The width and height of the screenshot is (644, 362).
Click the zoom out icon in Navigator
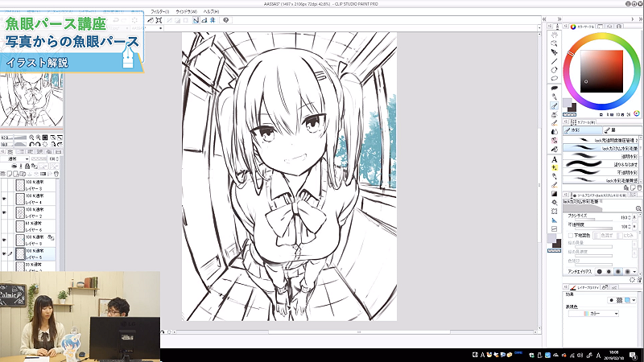31,138
